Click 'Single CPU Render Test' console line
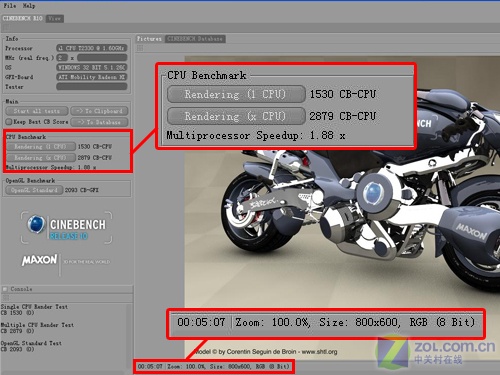The image size is (500, 375). tap(34, 307)
